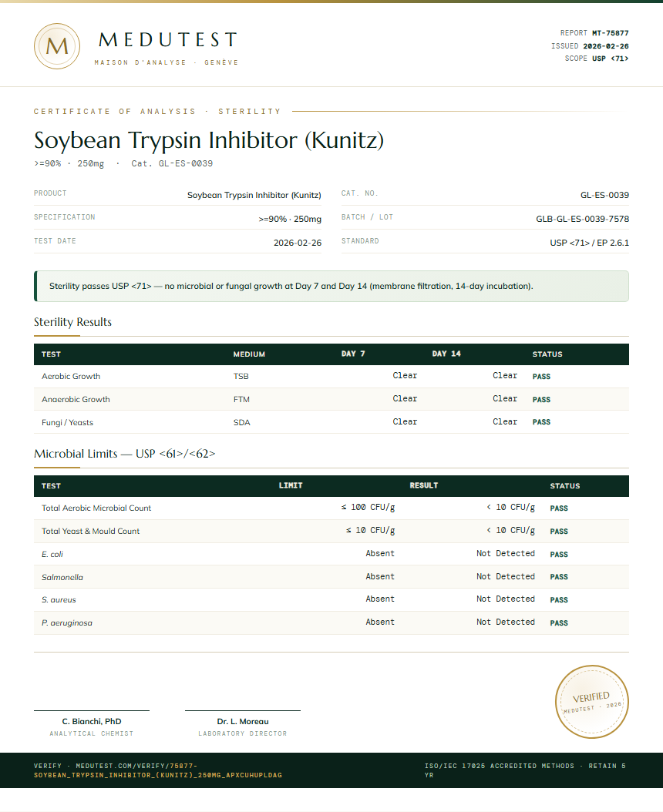Click Absent limit for Salmonella

(x=380, y=576)
